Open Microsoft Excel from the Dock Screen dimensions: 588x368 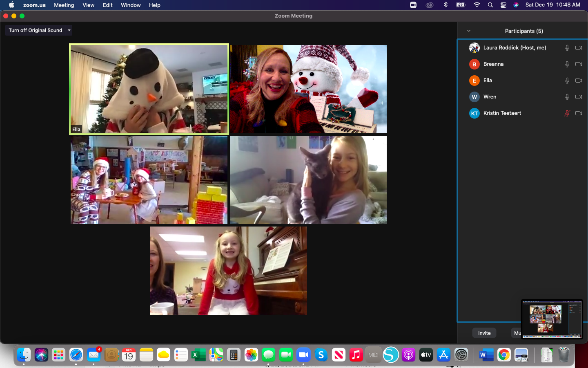coord(198,355)
